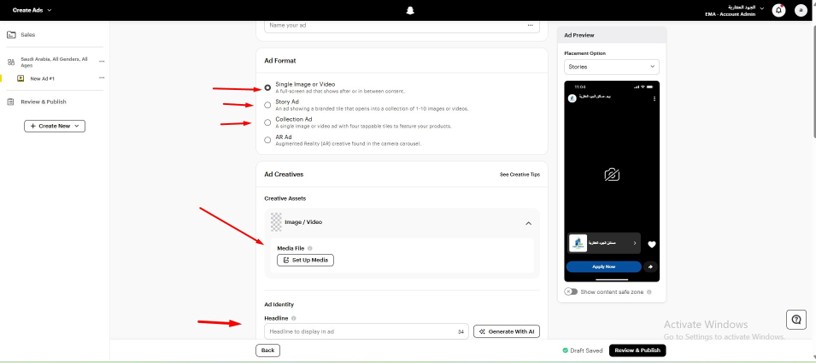Open the notifications bell
The height and width of the screenshot is (363, 816).
coord(779,10)
